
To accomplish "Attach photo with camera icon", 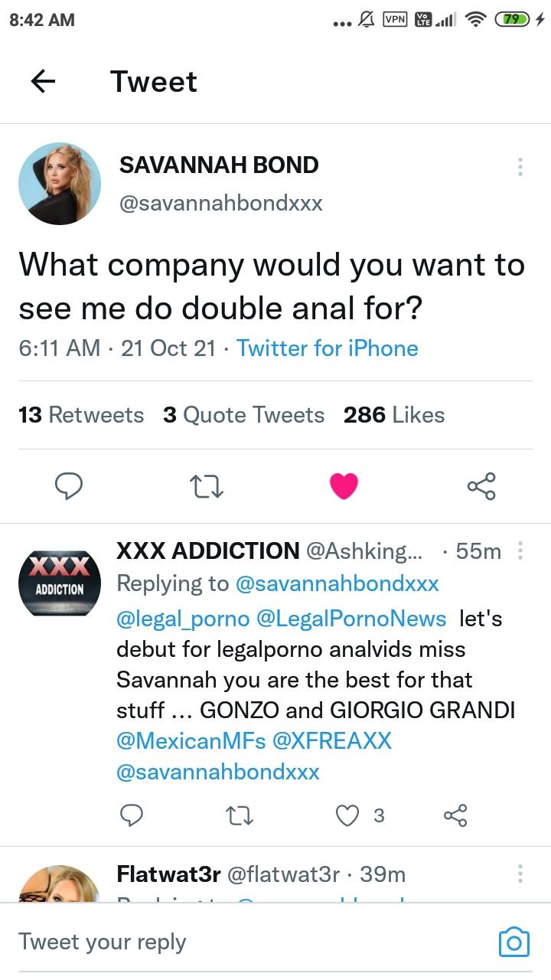I will point(514,942).
